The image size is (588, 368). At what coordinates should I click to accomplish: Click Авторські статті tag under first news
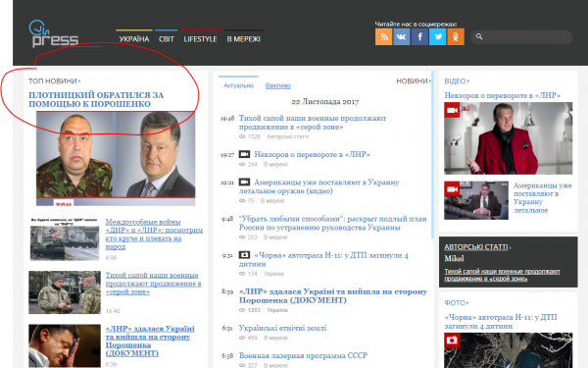(x=287, y=136)
